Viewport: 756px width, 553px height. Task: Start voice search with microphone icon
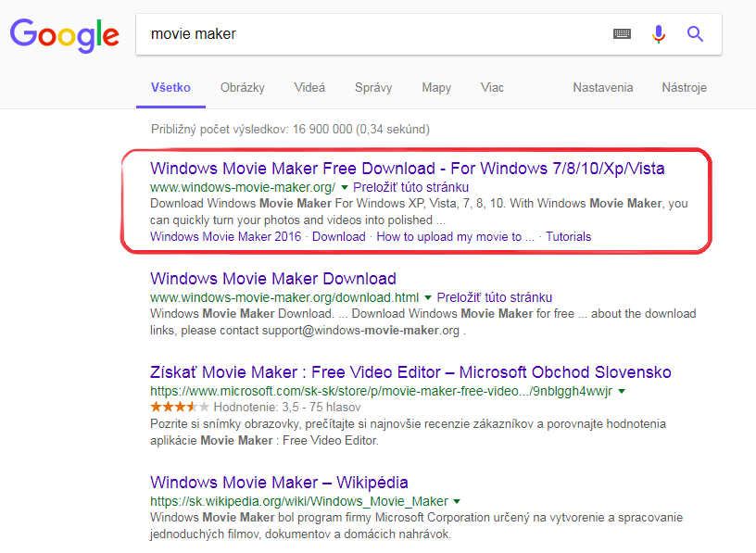[x=659, y=34]
